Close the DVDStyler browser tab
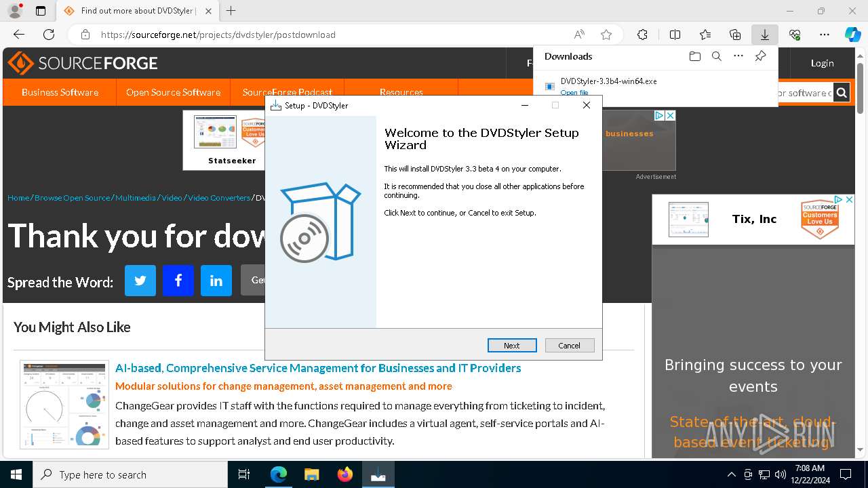Viewport: 868px width, 488px height. click(x=208, y=11)
